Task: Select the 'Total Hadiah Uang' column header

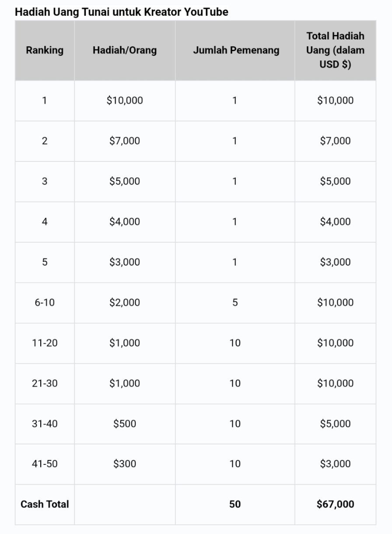Action: point(335,50)
